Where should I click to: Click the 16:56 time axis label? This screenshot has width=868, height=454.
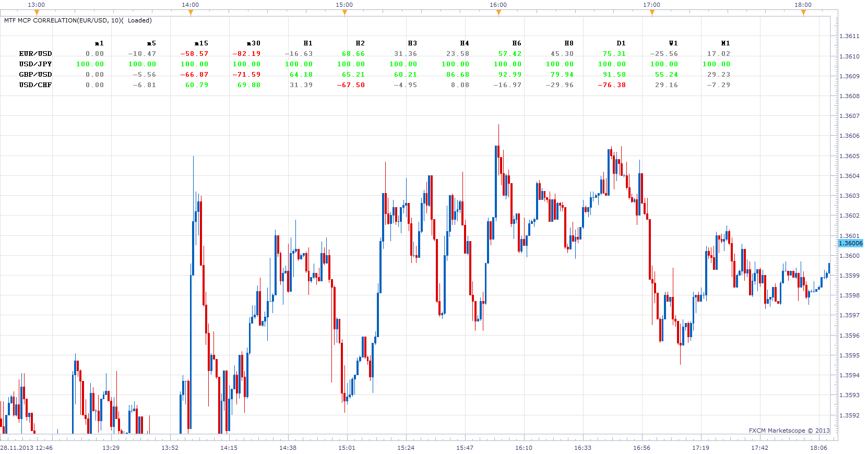[x=641, y=448]
